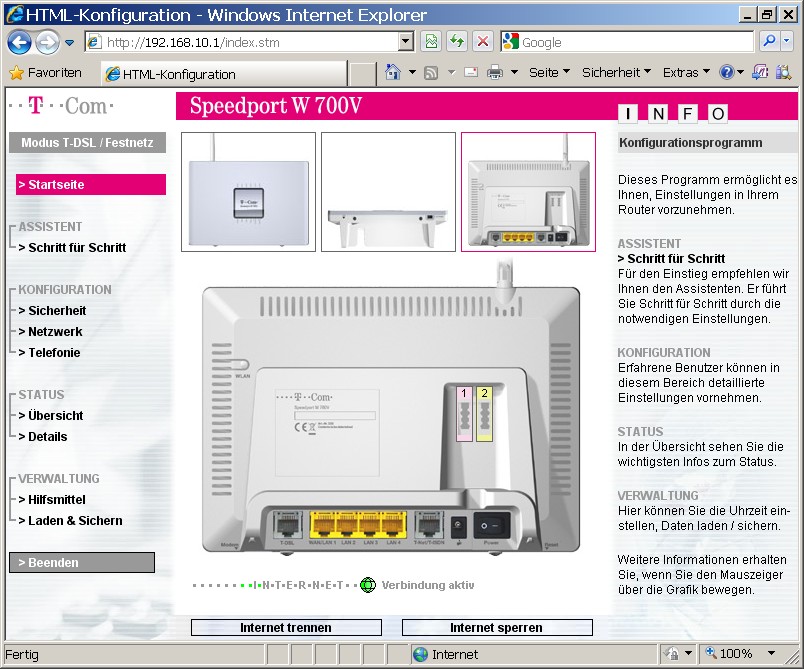The width and height of the screenshot is (804, 669).
Task: Click the Compatibility View icon
Action: coord(431,42)
